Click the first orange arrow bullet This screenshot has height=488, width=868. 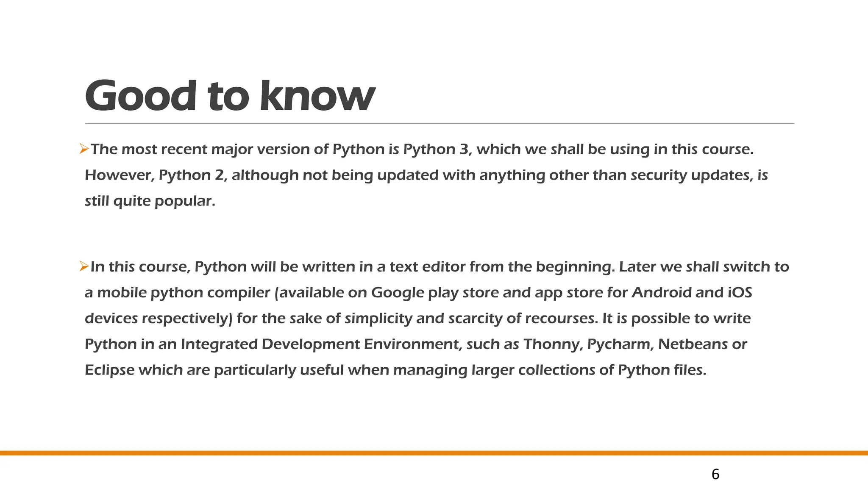tap(83, 149)
